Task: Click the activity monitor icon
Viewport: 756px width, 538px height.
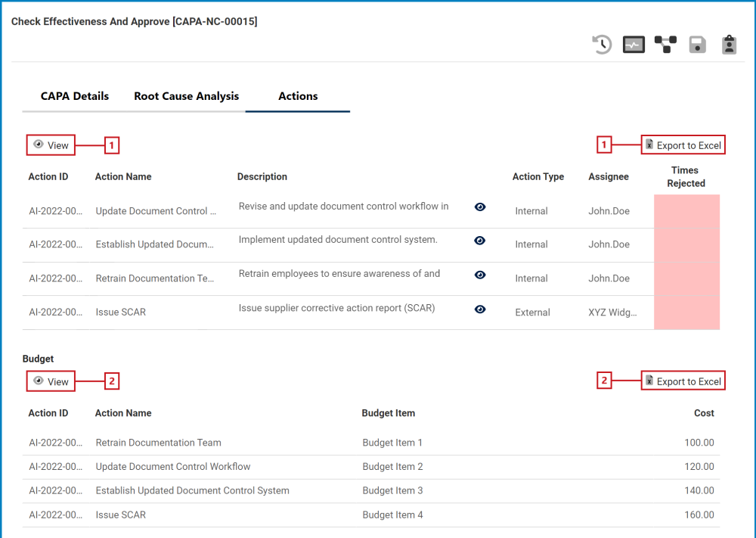Action: click(634, 45)
